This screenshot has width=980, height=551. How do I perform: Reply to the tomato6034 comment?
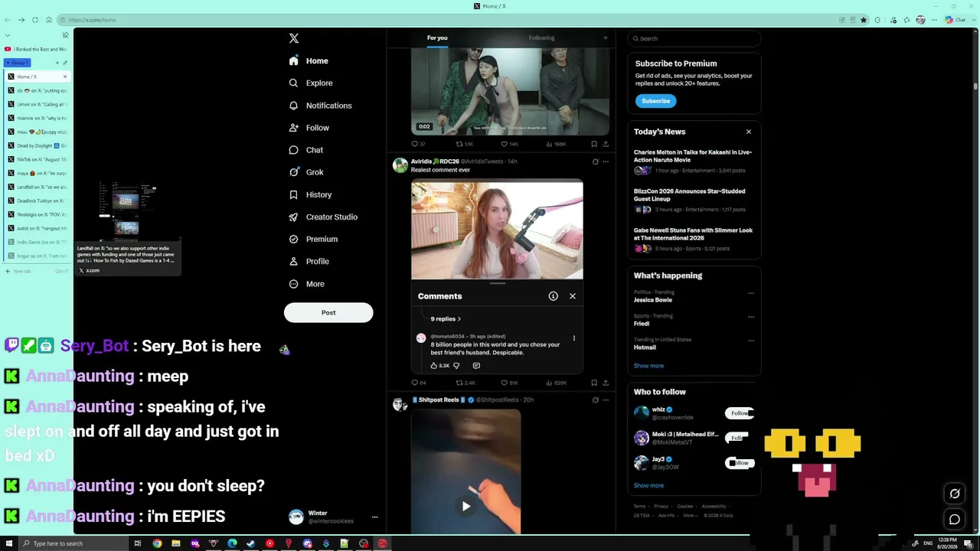click(476, 366)
